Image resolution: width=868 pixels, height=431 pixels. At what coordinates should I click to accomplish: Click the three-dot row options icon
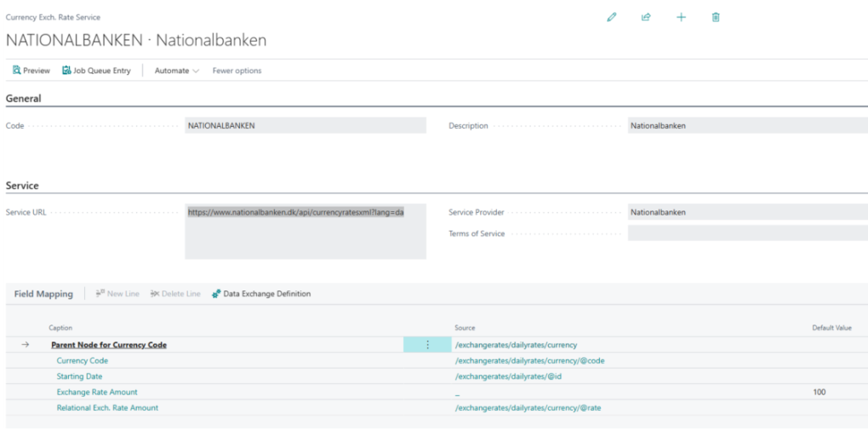[427, 345]
